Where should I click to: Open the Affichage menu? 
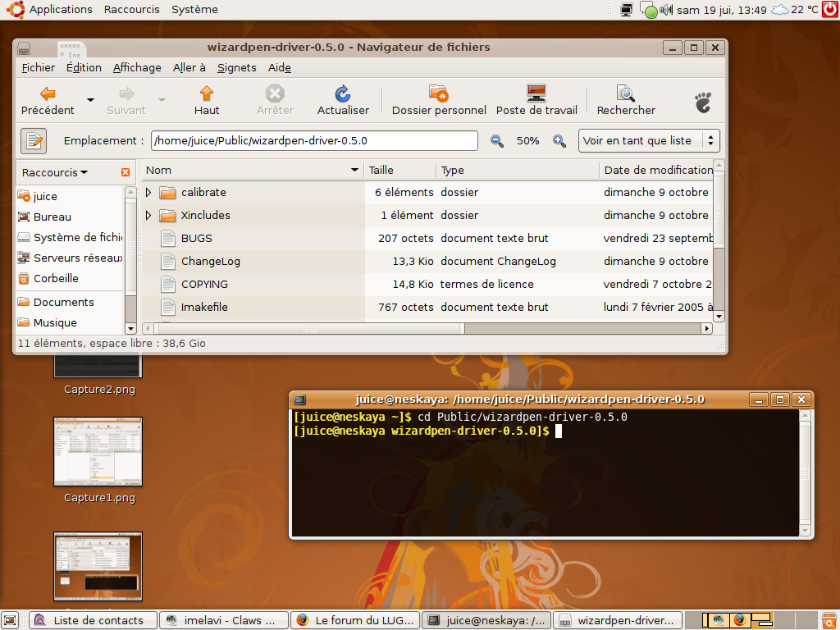[x=137, y=67]
